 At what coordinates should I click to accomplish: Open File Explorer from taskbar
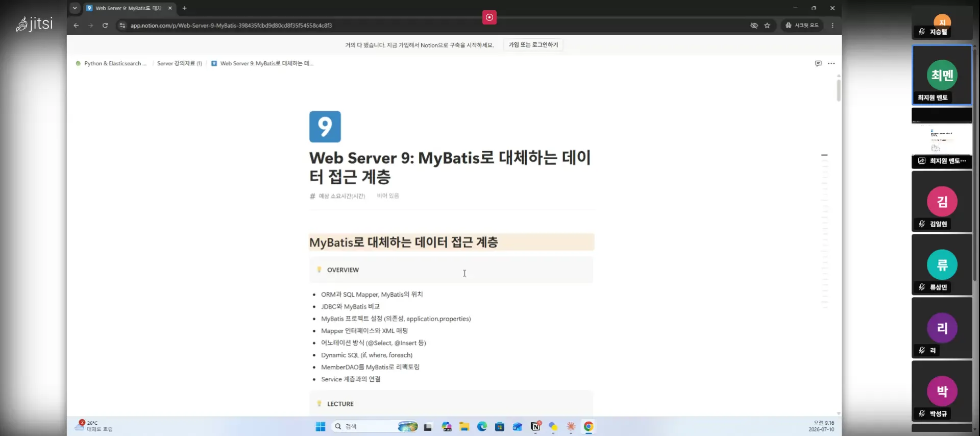(464, 427)
